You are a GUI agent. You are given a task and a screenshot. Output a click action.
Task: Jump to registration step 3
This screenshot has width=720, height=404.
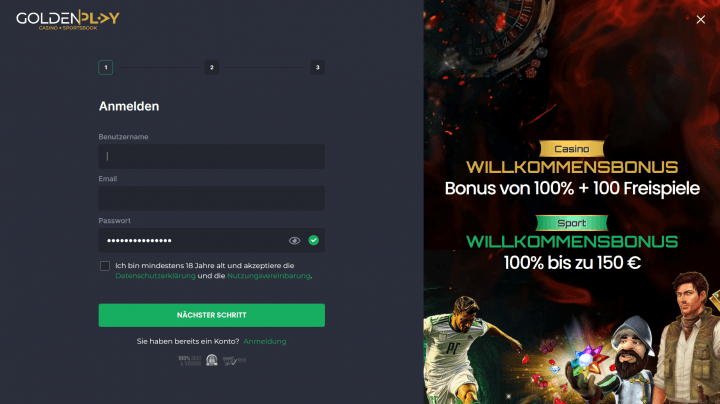tap(318, 67)
